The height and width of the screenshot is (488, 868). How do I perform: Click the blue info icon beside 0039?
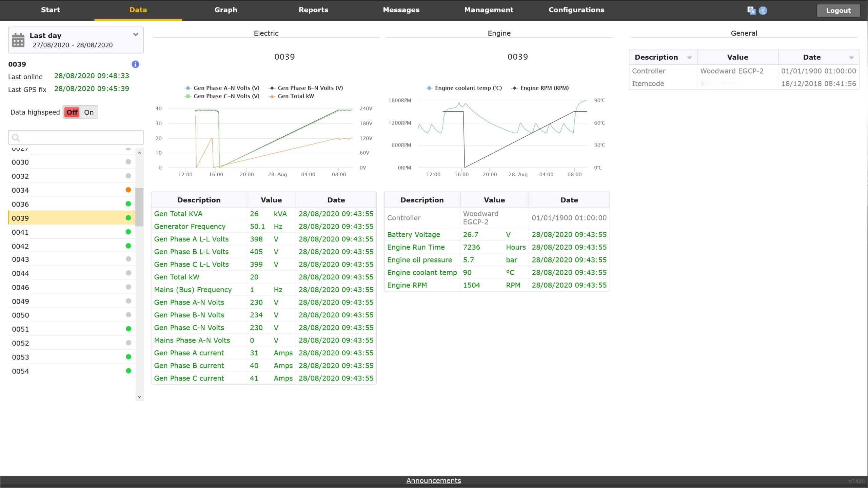click(x=135, y=64)
